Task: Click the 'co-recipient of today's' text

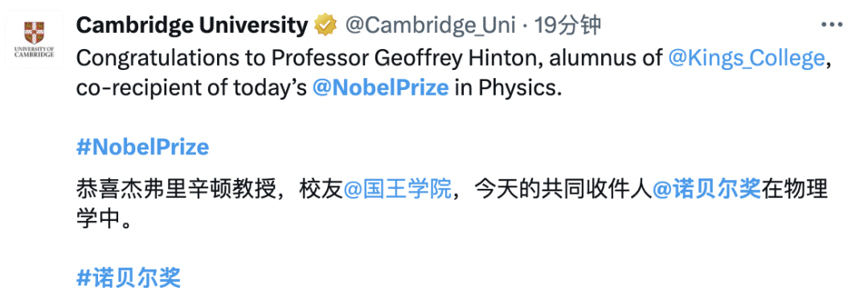Action: pyautogui.click(x=191, y=88)
